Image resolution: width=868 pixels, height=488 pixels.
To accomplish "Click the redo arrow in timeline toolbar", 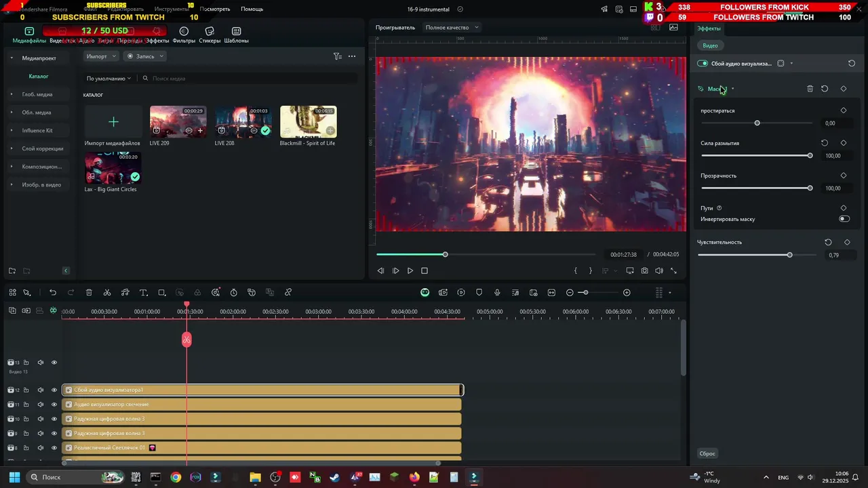I will pyautogui.click(x=71, y=293).
